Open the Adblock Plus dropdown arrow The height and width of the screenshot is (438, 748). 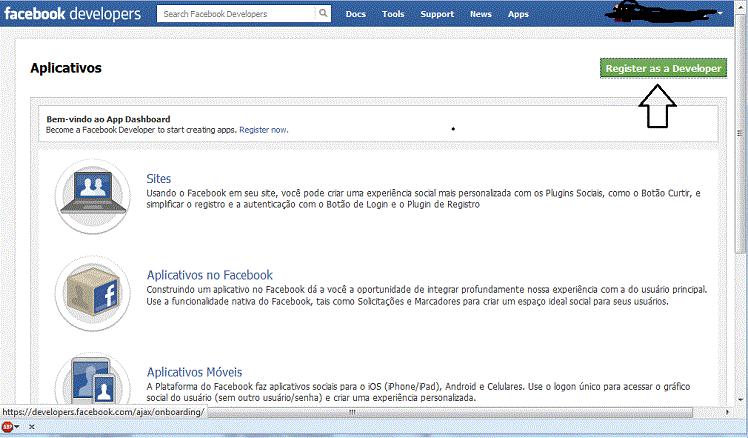tap(17, 427)
